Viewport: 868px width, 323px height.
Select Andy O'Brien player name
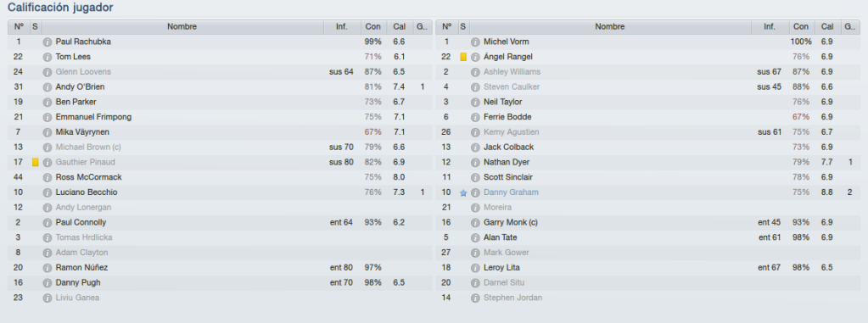(80, 86)
